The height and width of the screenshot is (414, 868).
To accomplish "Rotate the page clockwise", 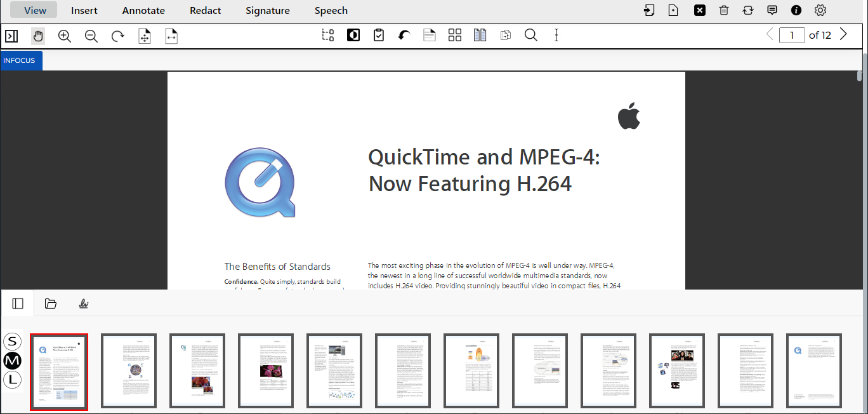I will point(118,36).
